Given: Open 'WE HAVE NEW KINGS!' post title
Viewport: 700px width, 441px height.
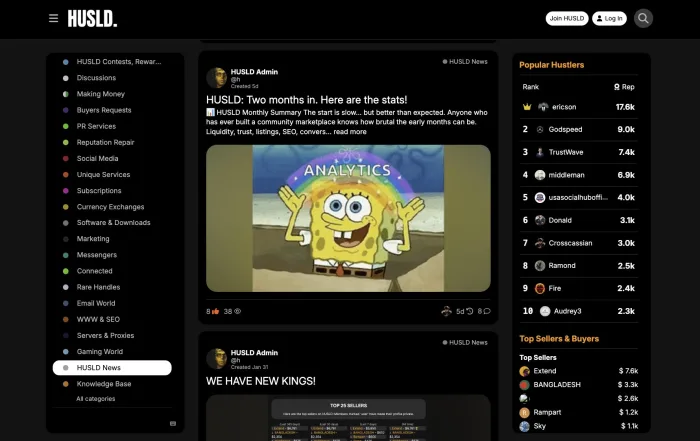Looking at the screenshot, I should point(261,381).
